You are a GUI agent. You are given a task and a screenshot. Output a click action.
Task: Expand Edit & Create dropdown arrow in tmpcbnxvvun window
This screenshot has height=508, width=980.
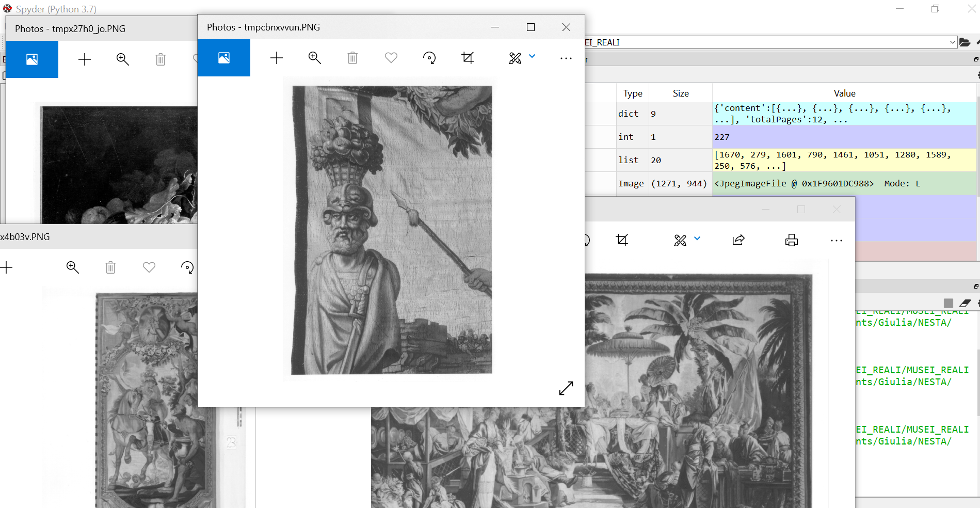click(x=532, y=56)
